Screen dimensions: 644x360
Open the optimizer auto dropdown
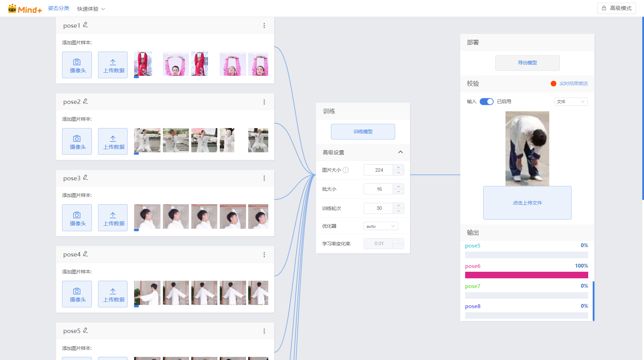381,226
